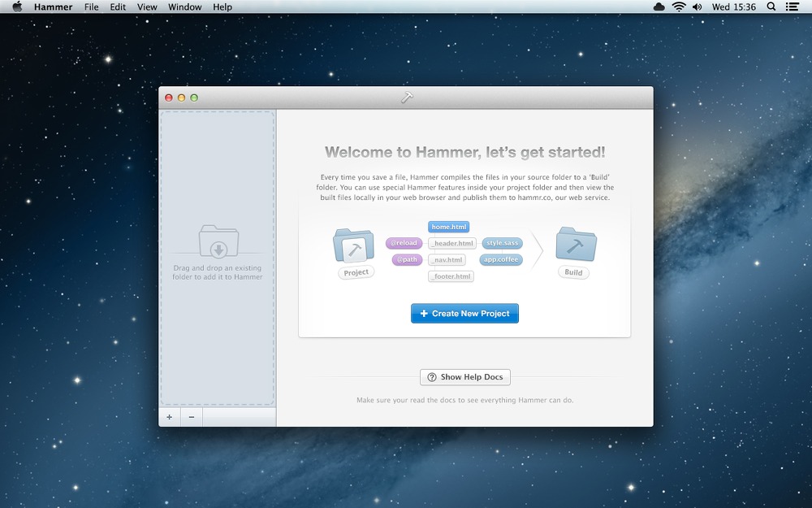This screenshot has height=508, width=812.
Task: Click the Build folder icon in the diagram
Action: coord(576,244)
